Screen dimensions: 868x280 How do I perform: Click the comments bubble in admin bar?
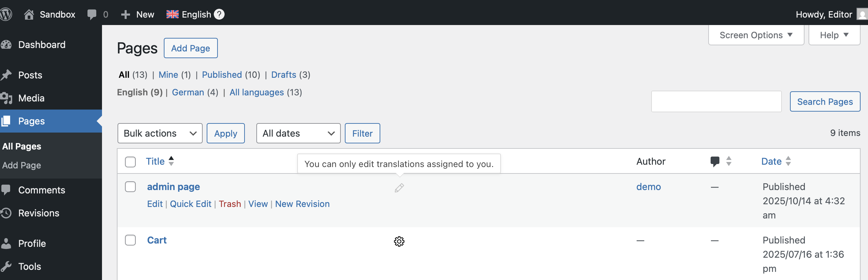coord(92,14)
